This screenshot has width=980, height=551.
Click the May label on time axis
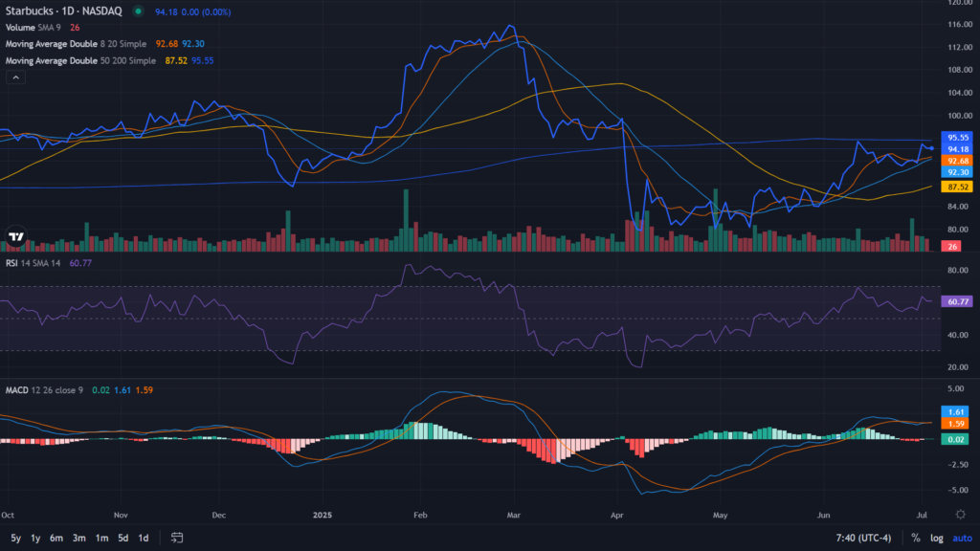point(720,515)
